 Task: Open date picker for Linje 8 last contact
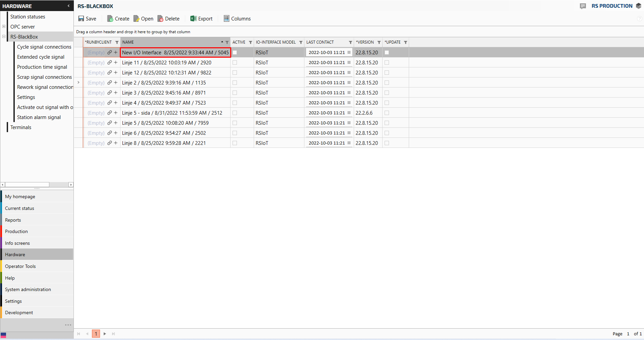click(349, 143)
